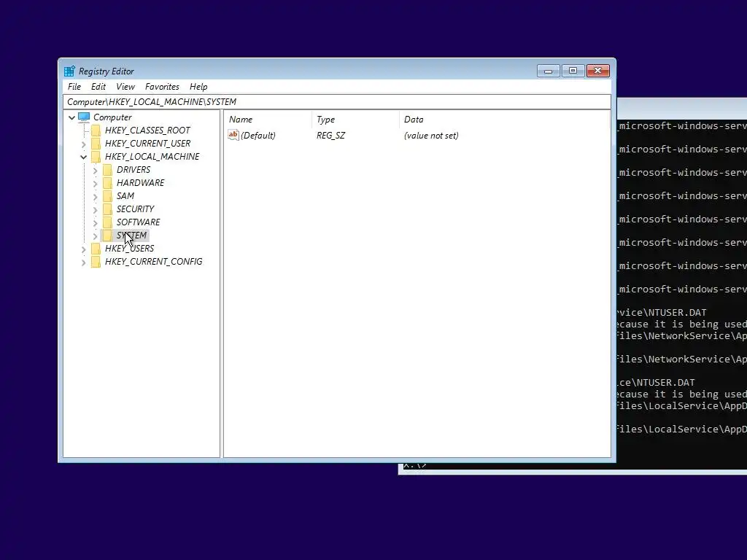The height and width of the screenshot is (560, 747).
Task: Close the Registry Editor window
Action: pos(598,71)
